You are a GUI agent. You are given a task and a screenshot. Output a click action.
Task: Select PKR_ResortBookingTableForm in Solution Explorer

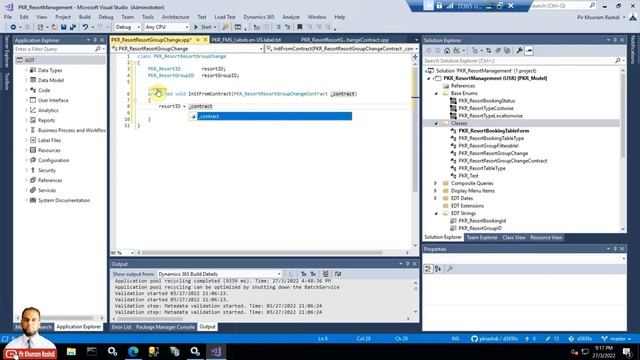coord(493,131)
